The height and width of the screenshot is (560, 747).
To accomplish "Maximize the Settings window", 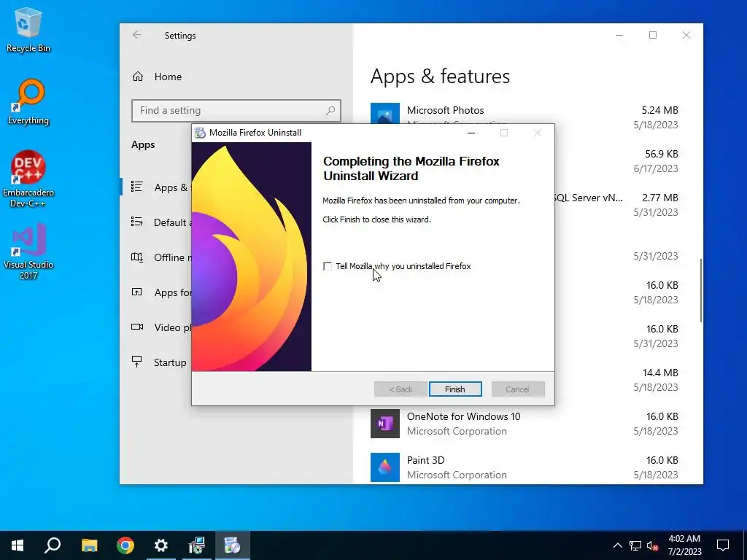I will click(653, 35).
